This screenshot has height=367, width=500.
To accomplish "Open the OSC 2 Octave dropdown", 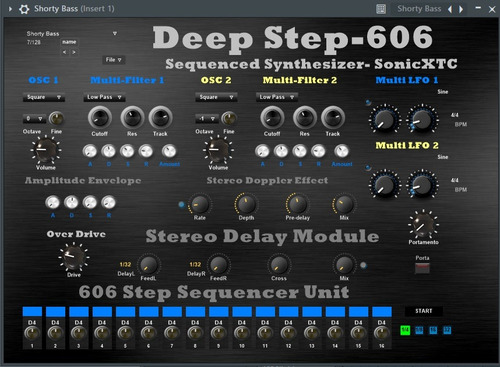I will click(x=207, y=119).
